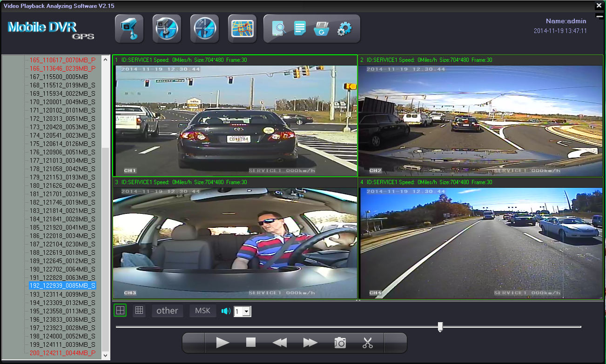Open the log document icon
606x364 pixels.
[300, 29]
